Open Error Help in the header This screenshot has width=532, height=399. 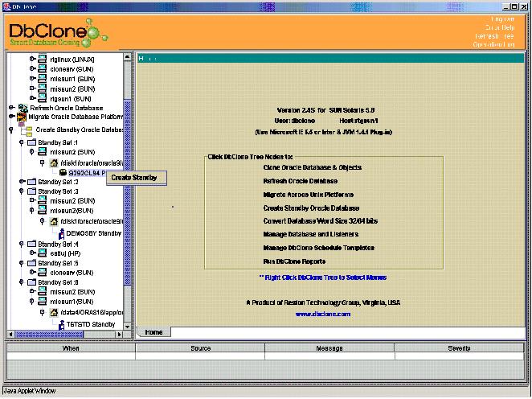(x=500, y=28)
